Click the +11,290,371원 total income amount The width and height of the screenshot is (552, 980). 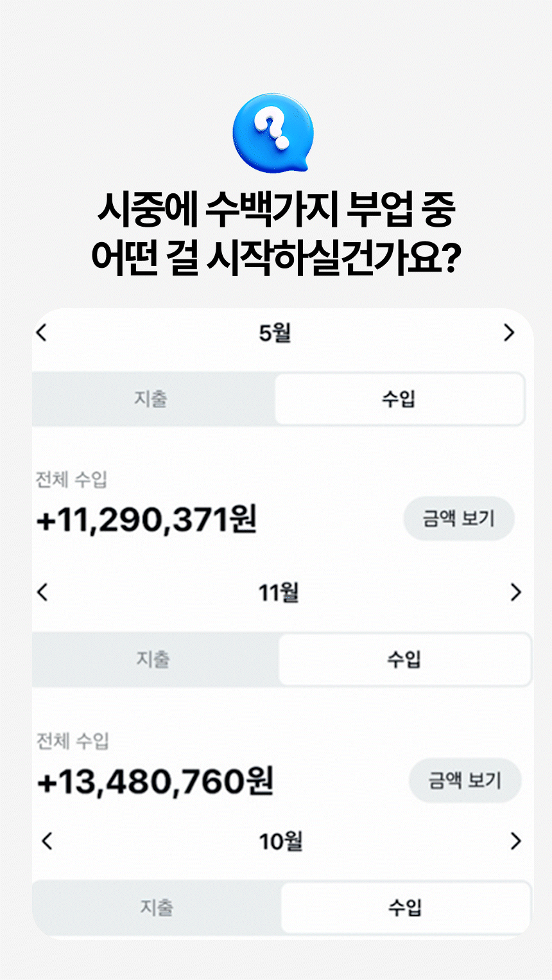(x=147, y=519)
